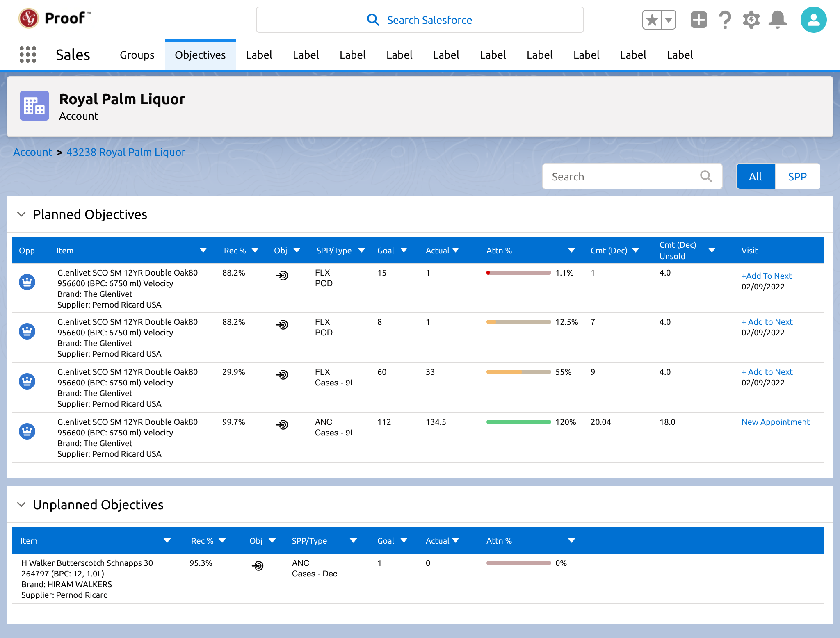
Task: Select the All filter toggle
Action: [755, 177]
